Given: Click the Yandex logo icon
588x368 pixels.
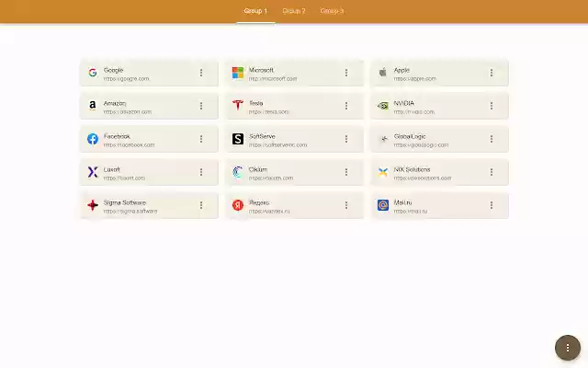Looking at the screenshot, I should pyautogui.click(x=238, y=205).
